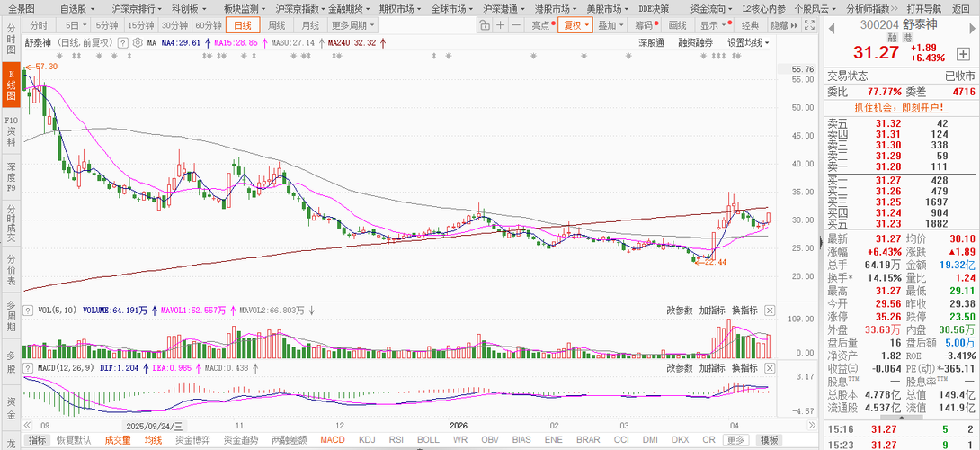Open the 全景图 menu item
Image resolution: width=980 pixels, height=450 pixels.
pyautogui.click(x=22, y=9)
